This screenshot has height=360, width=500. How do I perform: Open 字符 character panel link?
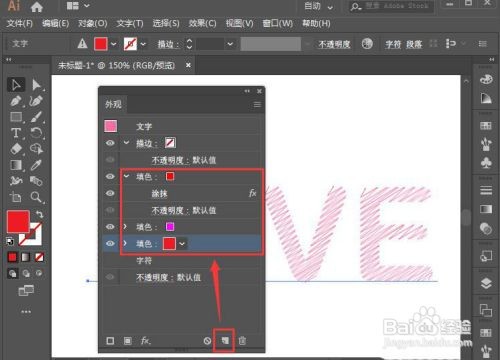pyautogui.click(x=393, y=44)
